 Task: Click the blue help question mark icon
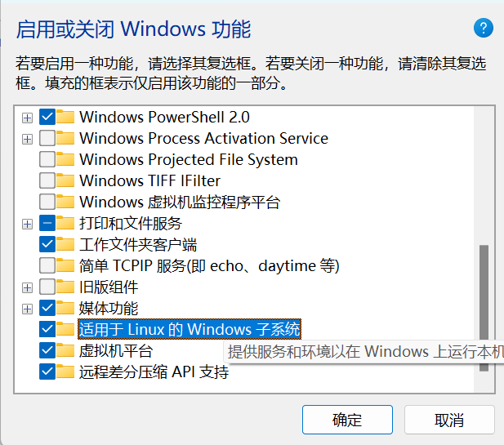pyautogui.click(x=484, y=28)
